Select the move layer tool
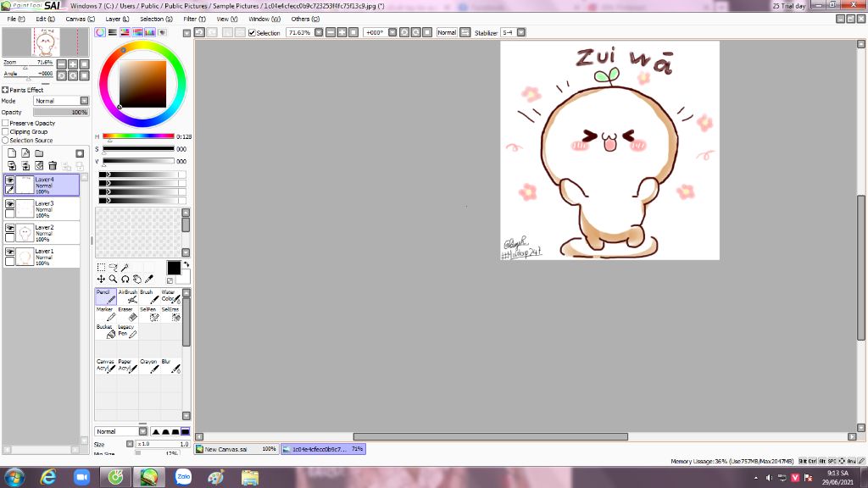 point(101,279)
